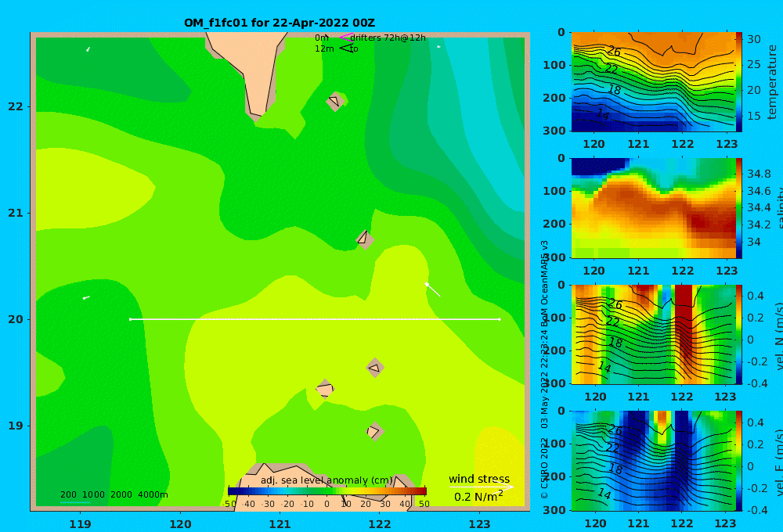Open the temperature section panel
This screenshot has height=532, width=783.
tap(653, 82)
